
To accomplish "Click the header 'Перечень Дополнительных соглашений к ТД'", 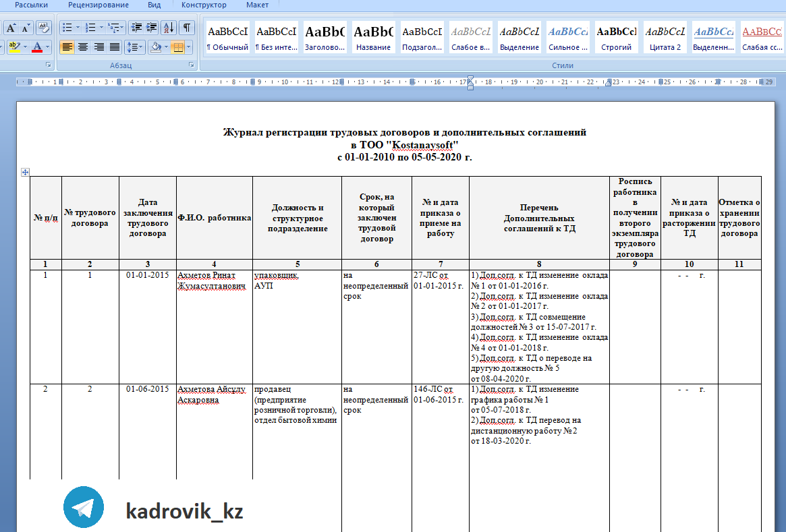I will pyautogui.click(x=539, y=218).
